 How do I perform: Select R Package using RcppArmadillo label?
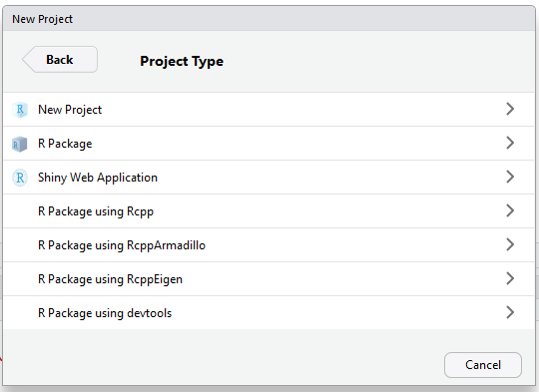click(x=122, y=245)
